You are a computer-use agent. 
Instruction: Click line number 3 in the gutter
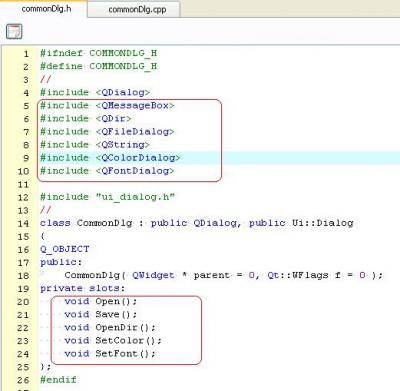tap(26, 80)
